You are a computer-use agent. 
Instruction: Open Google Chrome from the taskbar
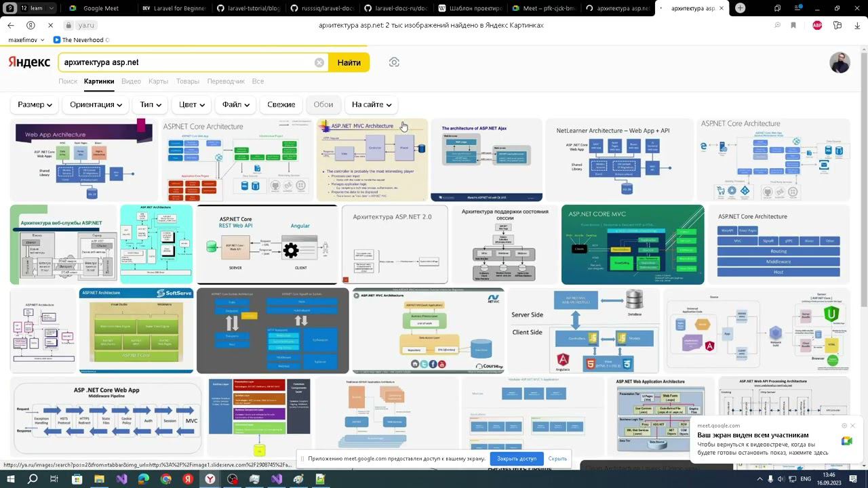pyautogui.click(x=166, y=479)
